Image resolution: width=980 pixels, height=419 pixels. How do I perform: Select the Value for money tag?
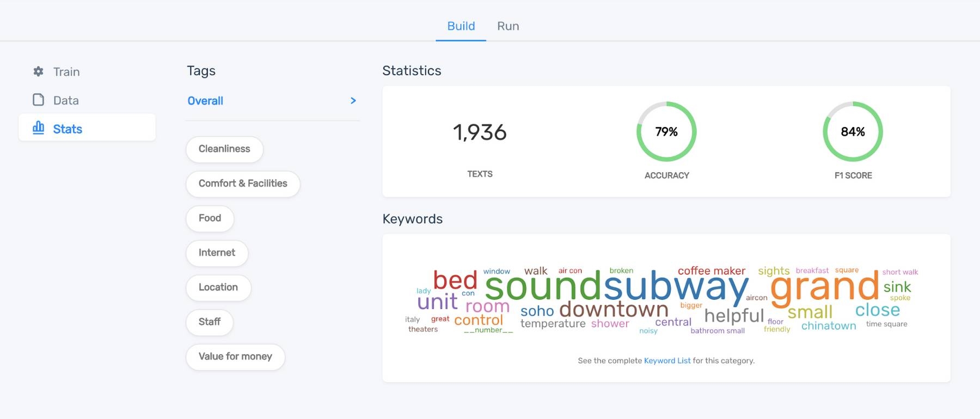235,356
